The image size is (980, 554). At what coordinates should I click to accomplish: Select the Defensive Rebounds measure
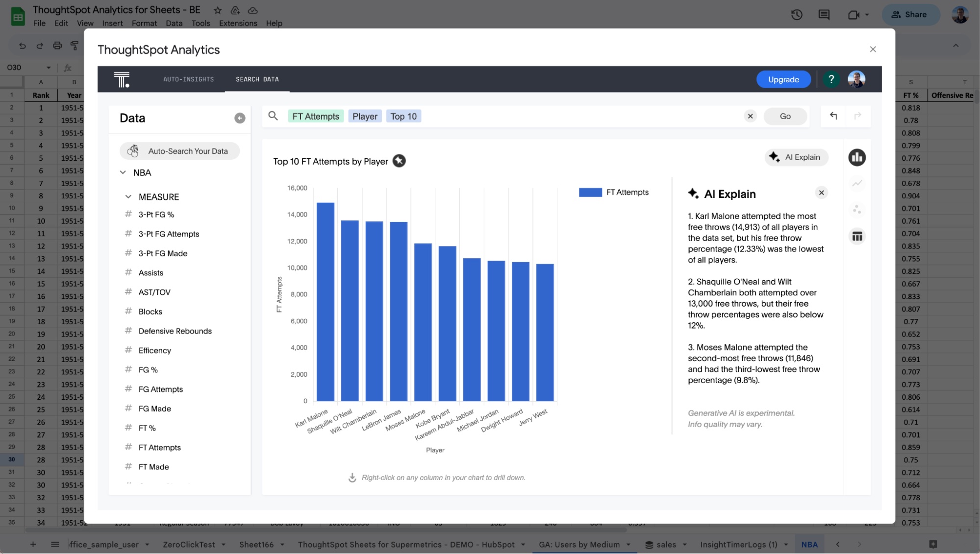[175, 331]
